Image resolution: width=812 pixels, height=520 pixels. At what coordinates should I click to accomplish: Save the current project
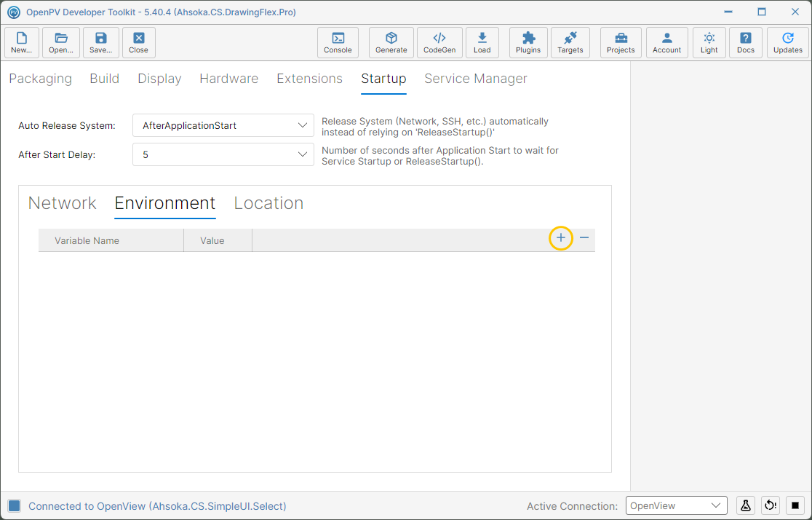point(101,42)
